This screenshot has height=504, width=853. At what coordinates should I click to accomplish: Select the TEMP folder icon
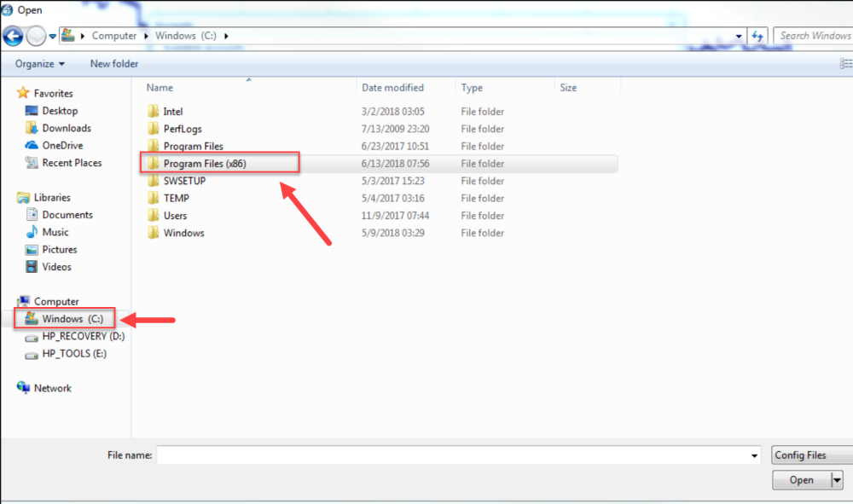pos(154,198)
